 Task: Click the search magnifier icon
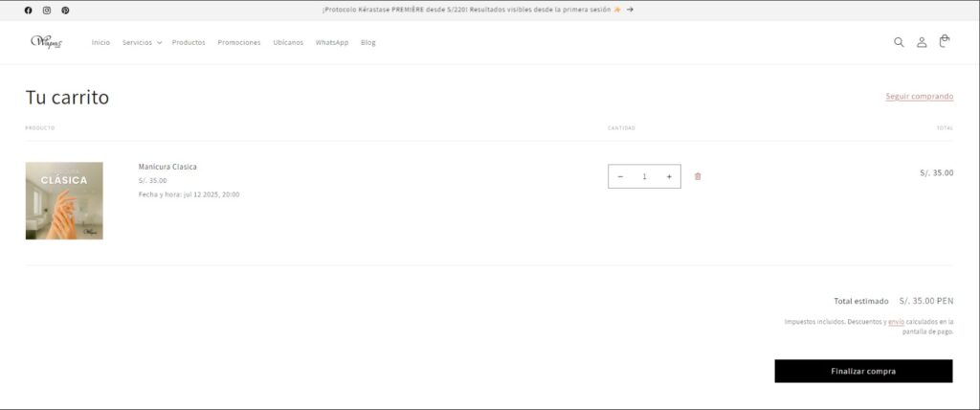(899, 42)
